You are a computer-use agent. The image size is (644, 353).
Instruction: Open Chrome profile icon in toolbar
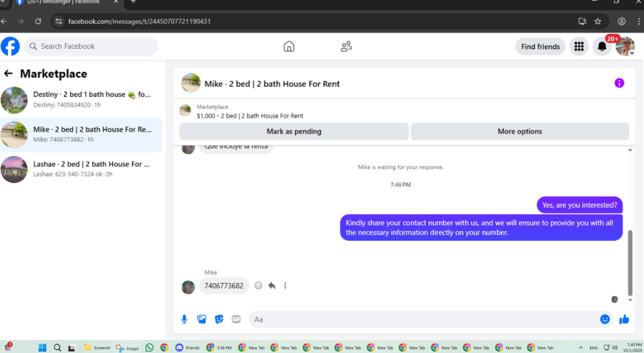[x=622, y=21]
